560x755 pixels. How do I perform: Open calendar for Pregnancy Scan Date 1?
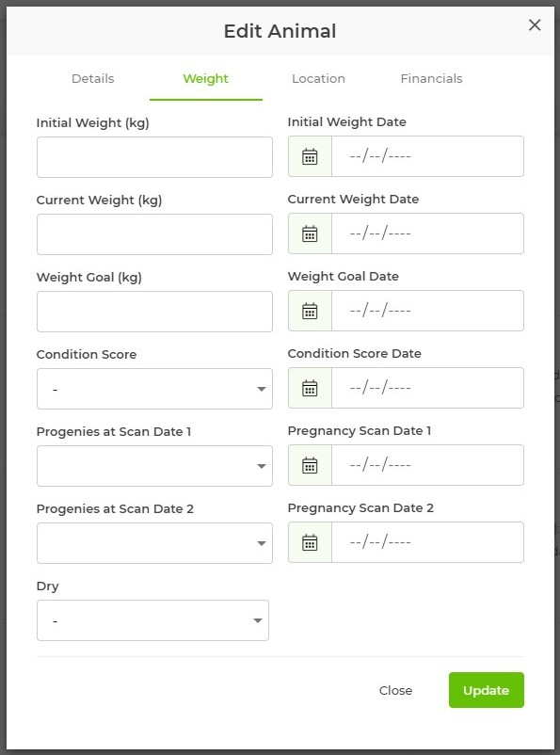pos(310,465)
